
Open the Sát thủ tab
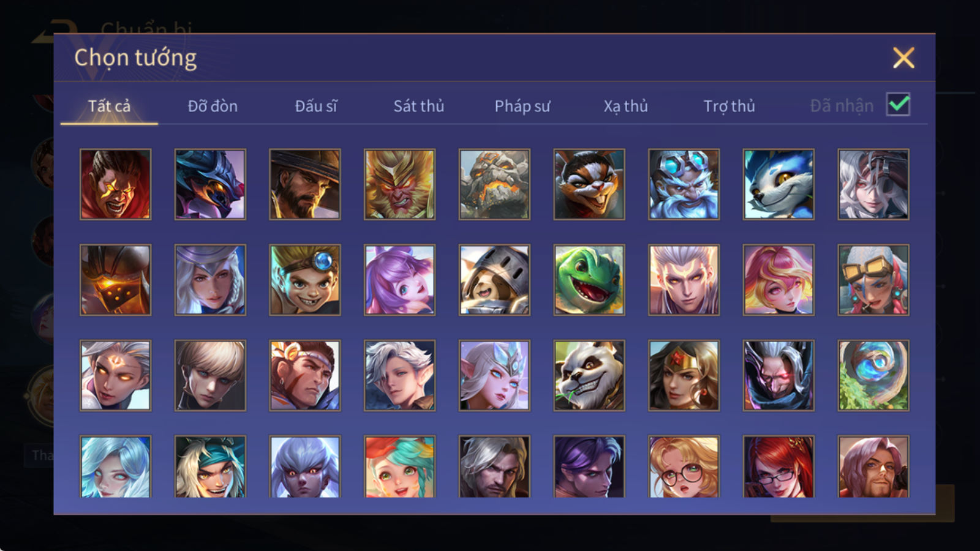tap(418, 106)
